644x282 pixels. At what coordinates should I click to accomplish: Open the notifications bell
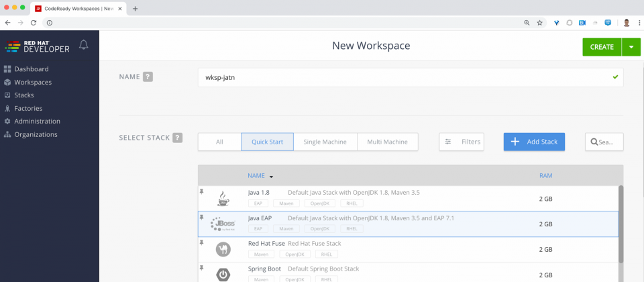pos(83,45)
